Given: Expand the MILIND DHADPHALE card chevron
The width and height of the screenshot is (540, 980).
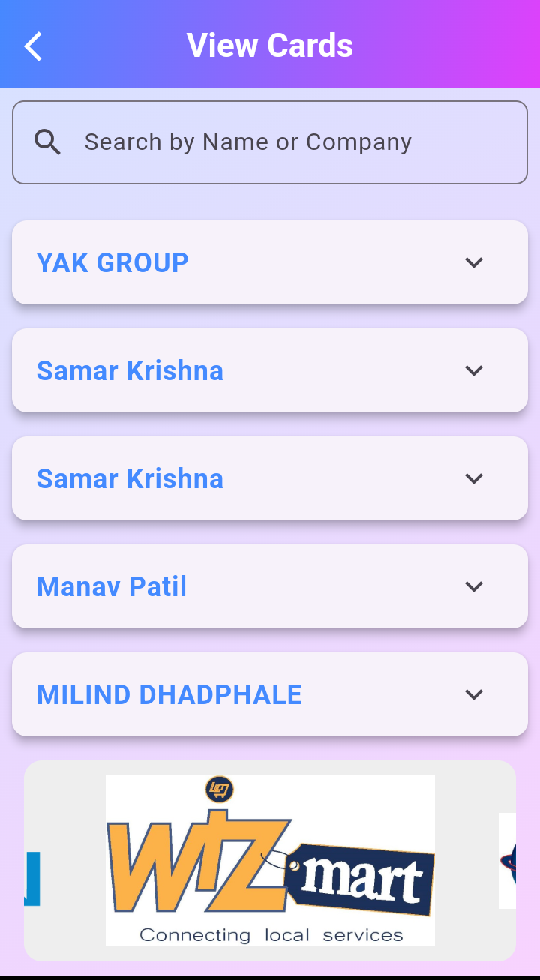Looking at the screenshot, I should tap(473, 694).
